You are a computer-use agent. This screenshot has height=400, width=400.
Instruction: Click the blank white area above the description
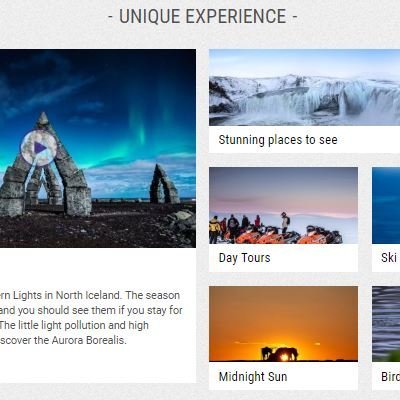[98, 267]
